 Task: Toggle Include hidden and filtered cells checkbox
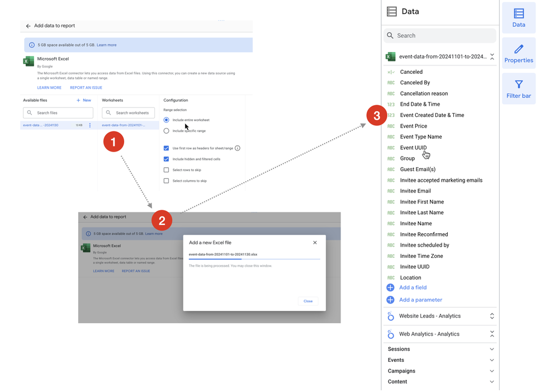(166, 159)
